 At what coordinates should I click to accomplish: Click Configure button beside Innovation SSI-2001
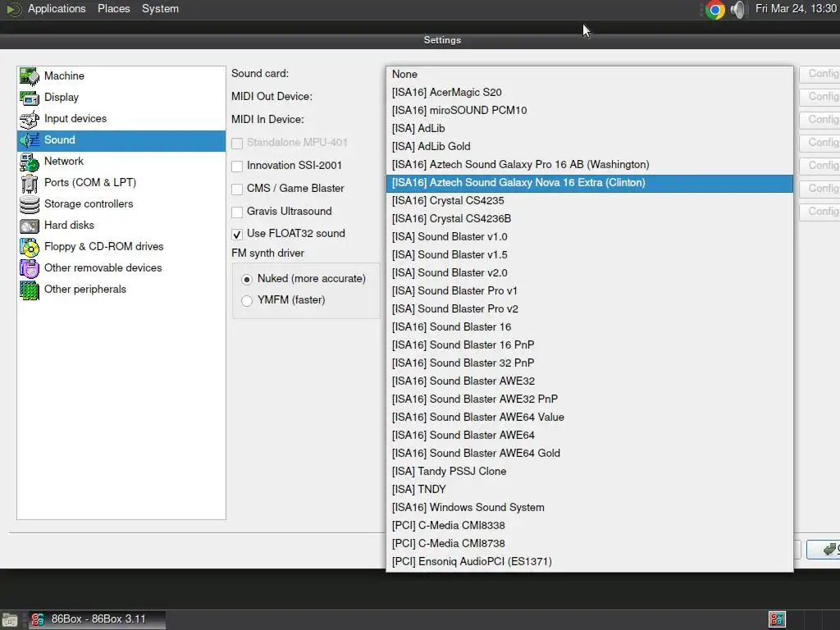pyautogui.click(x=819, y=166)
